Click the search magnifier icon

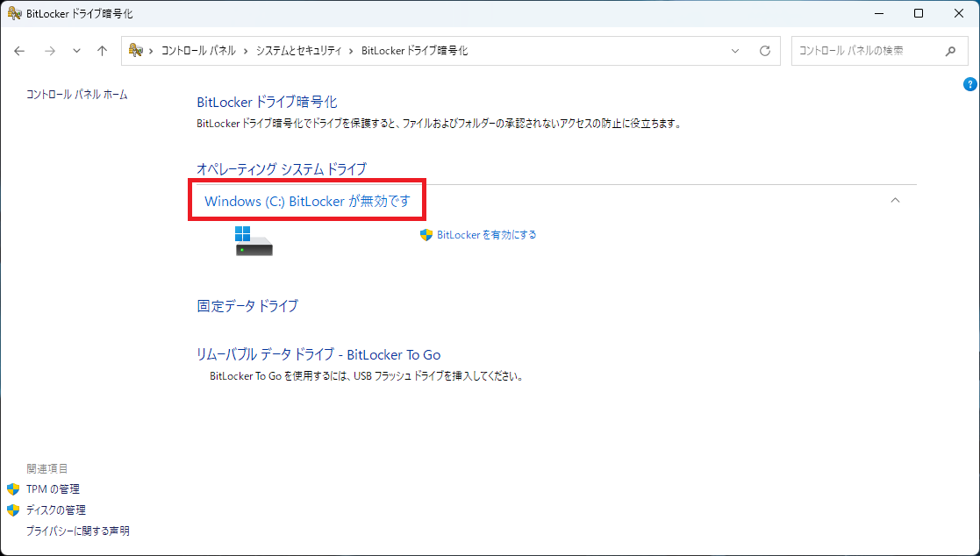[950, 51]
